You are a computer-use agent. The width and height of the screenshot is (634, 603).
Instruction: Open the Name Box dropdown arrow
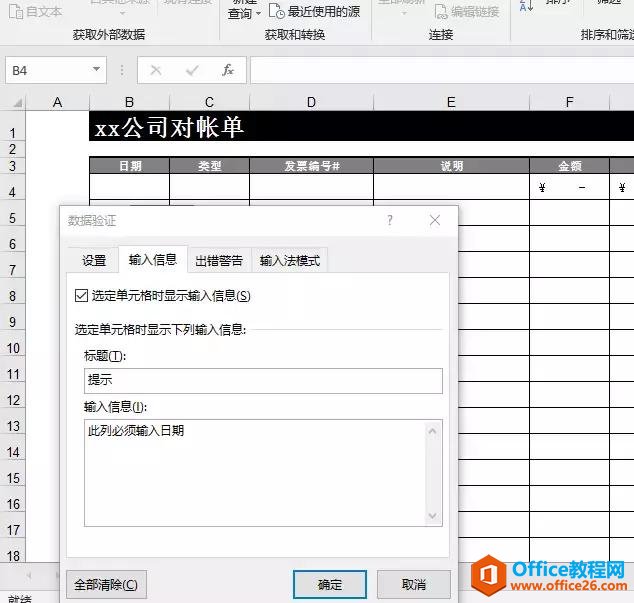pyautogui.click(x=96, y=69)
